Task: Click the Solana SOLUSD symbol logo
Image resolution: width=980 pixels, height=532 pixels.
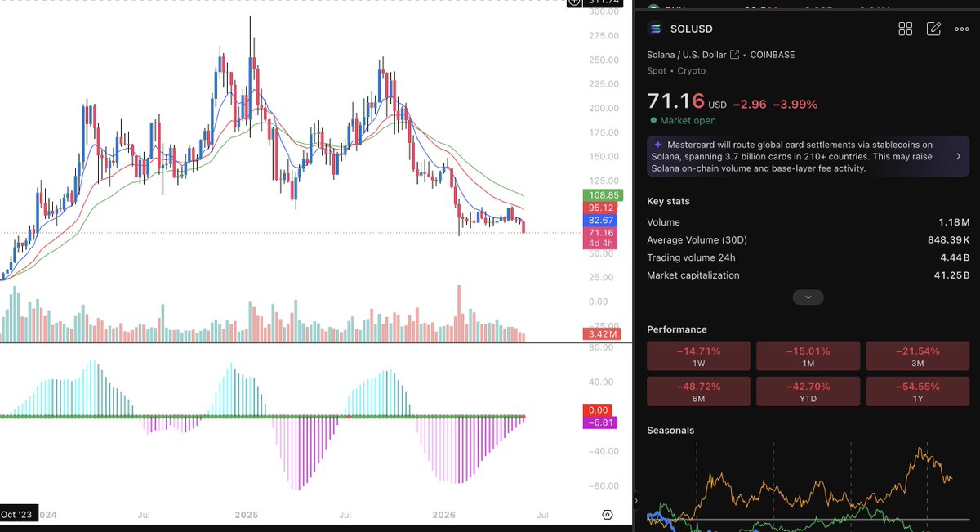Action: (656, 29)
